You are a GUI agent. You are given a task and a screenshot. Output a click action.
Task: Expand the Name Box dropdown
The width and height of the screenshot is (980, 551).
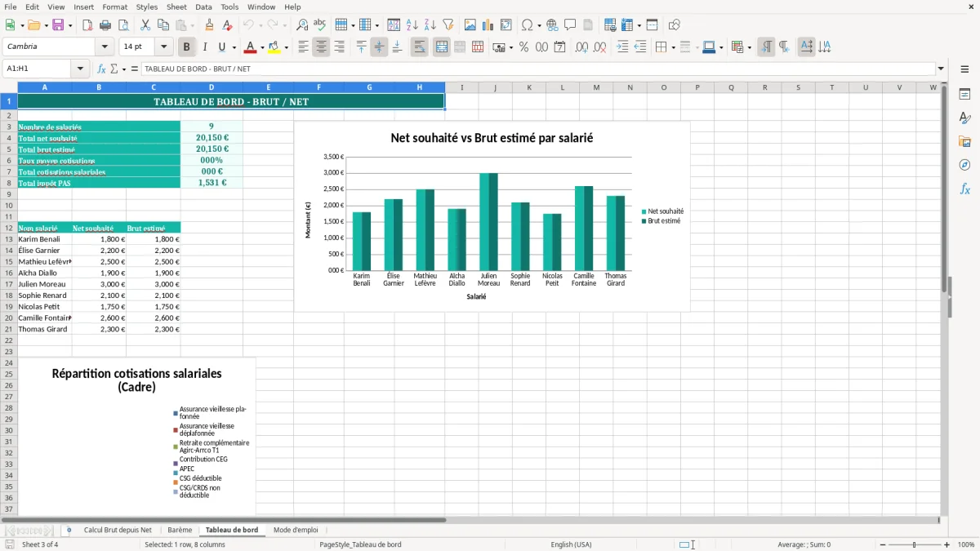(x=80, y=69)
